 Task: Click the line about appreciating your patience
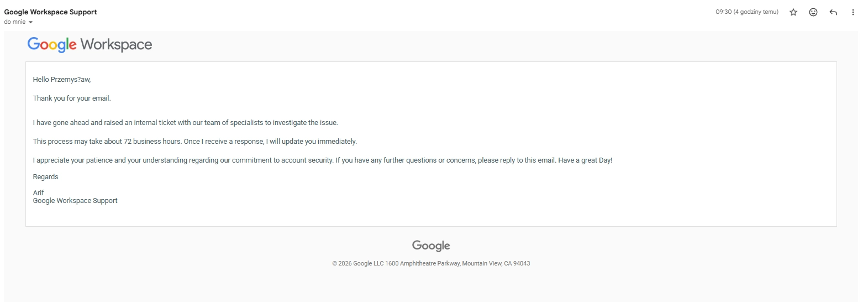pyautogui.click(x=322, y=160)
